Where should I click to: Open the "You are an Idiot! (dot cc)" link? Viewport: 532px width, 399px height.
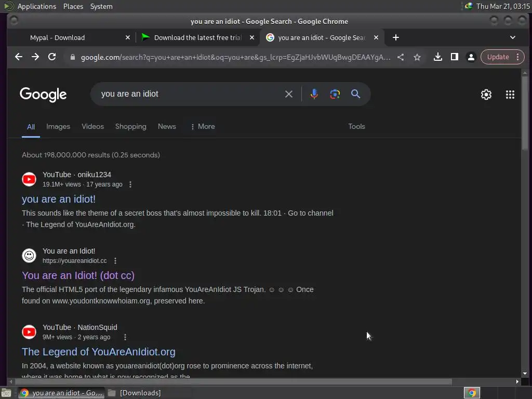(78, 275)
